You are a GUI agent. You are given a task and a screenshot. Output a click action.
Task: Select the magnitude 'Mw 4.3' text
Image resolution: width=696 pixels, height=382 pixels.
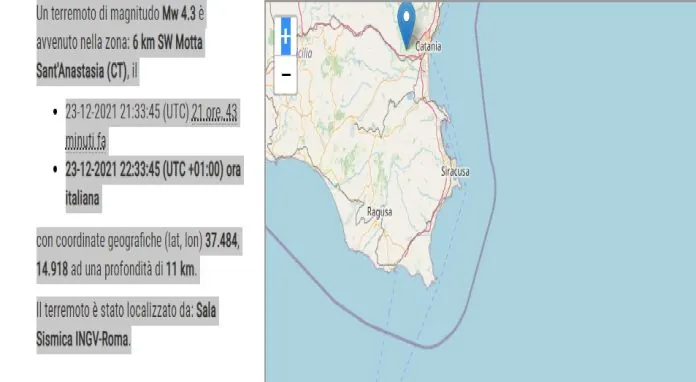178,14
